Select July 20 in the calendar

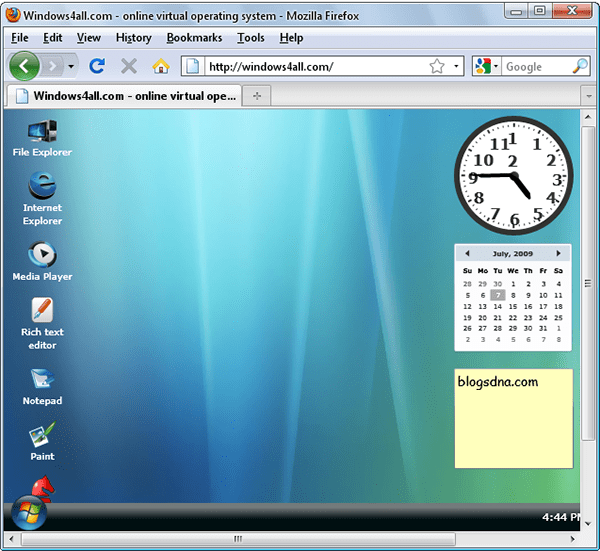(x=483, y=318)
